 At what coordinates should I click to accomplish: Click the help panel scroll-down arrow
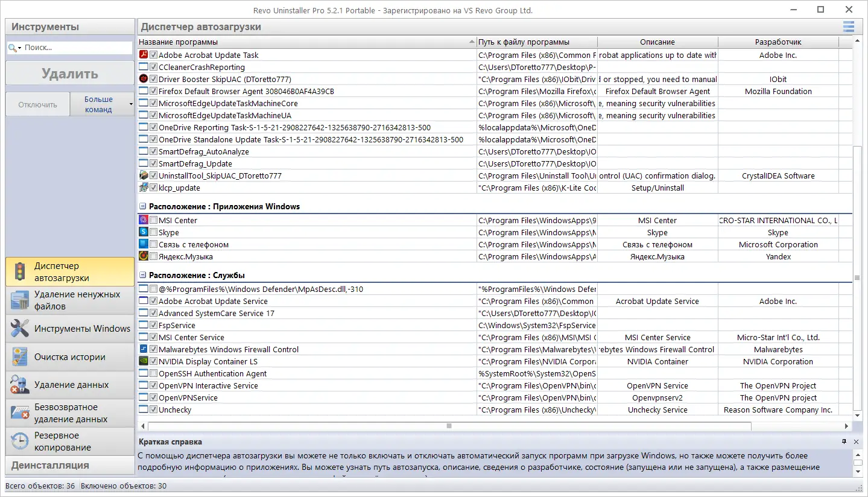click(x=857, y=472)
